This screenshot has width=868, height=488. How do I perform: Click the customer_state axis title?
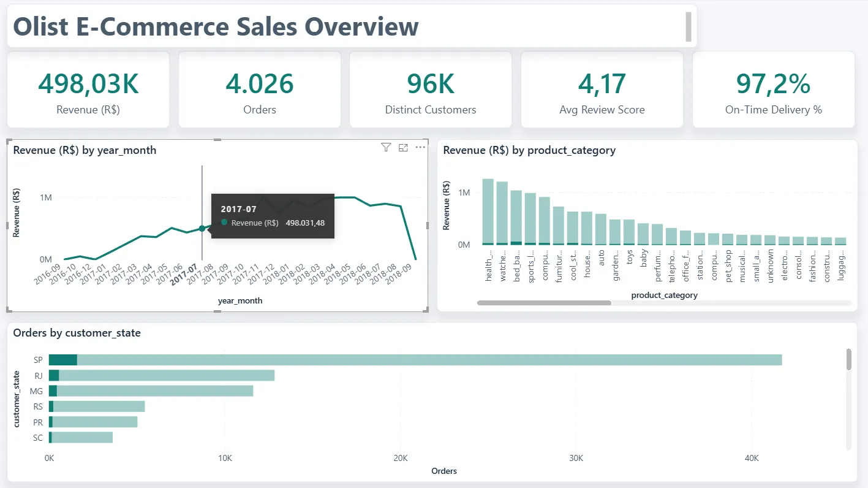click(x=18, y=399)
